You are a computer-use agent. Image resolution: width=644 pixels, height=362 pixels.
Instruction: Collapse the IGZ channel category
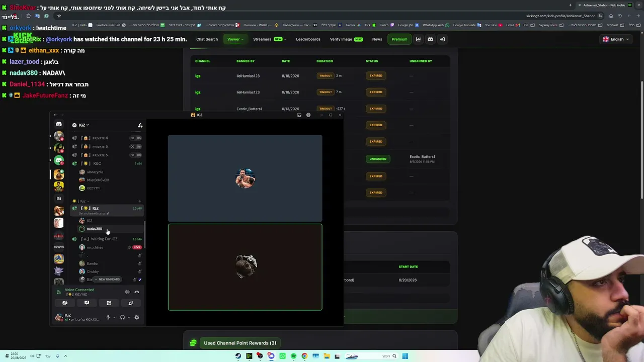(x=80, y=201)
